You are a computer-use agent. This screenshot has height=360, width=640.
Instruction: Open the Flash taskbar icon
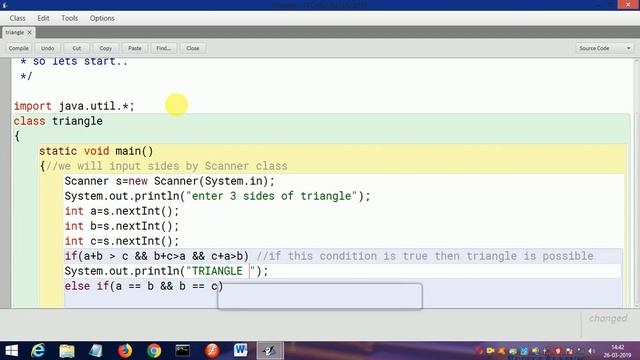(212, 351)
